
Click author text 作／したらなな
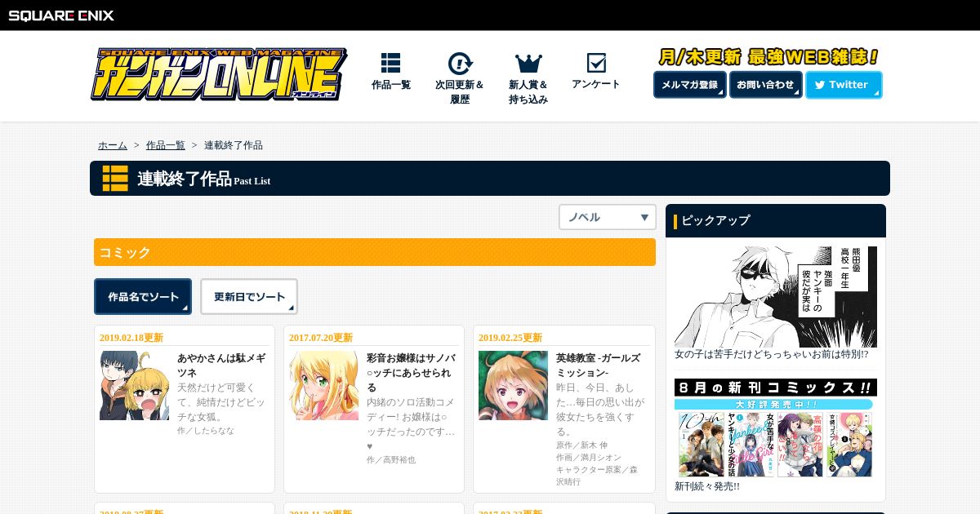pos(206,430)
